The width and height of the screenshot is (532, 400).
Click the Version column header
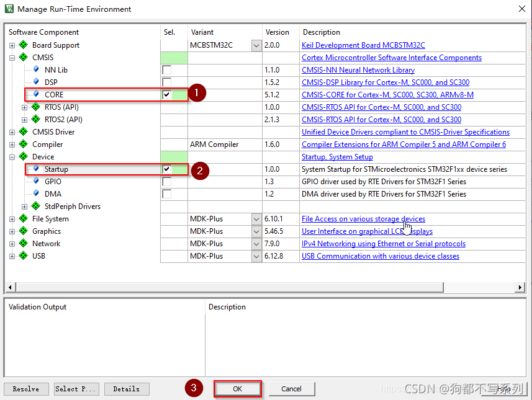277,32
